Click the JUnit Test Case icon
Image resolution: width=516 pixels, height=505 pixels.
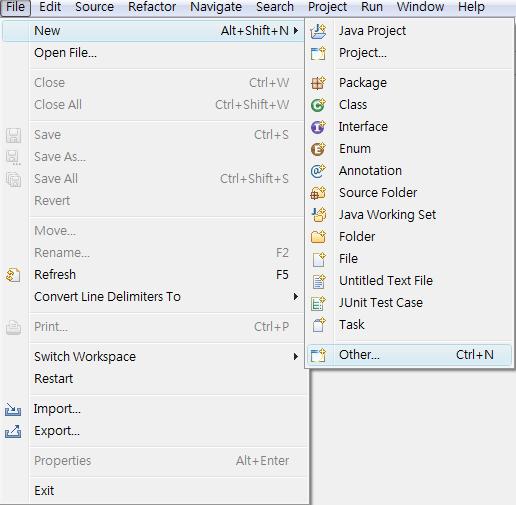(x=318, y=303)
